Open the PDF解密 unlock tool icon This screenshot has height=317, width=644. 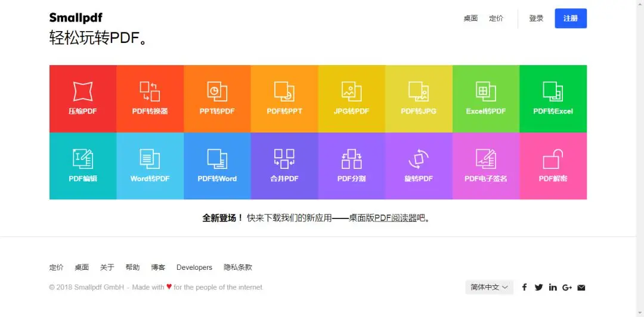point(553,159)
